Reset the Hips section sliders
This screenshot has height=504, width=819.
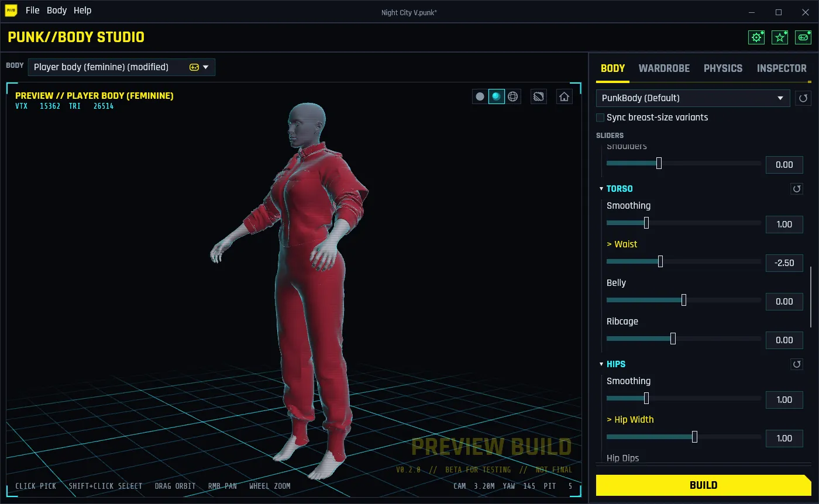tap(796, 364)
